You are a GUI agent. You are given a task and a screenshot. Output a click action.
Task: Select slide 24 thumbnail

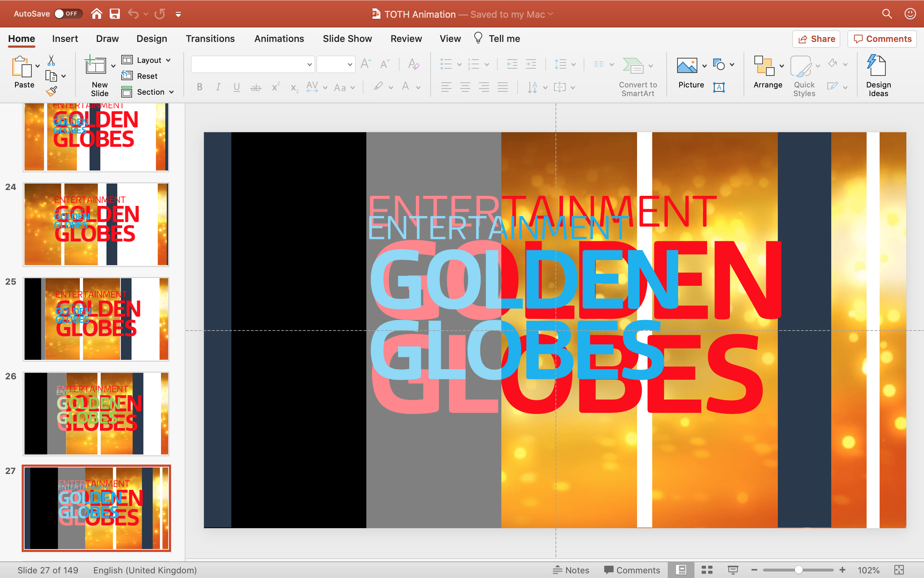click(96, 224)
